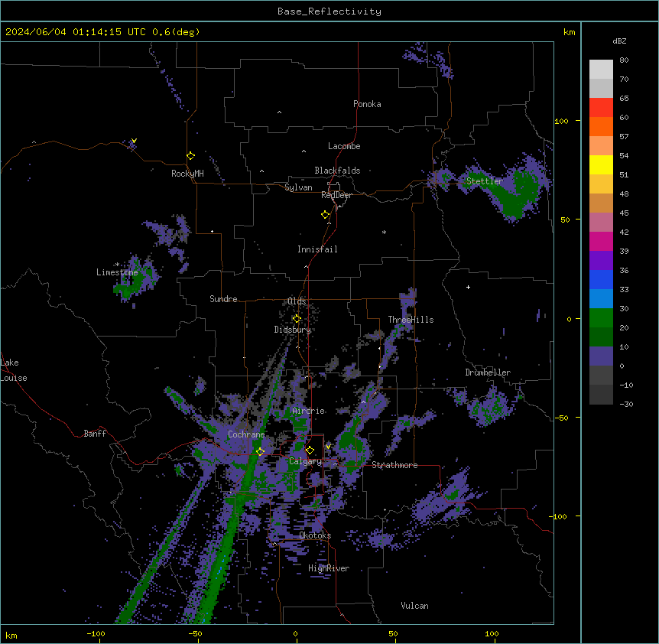
Task: Select the yellow diamond marker between Olds and Didsbury
Action: [297, 319]
